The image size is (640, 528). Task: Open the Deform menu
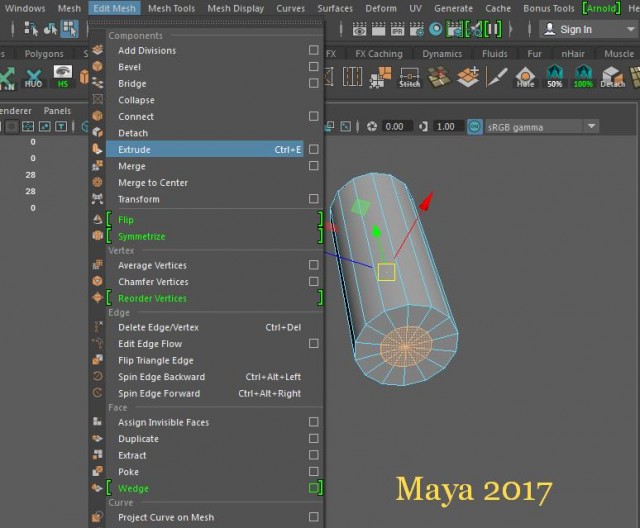pyautogui.click(x=380, y=8)
